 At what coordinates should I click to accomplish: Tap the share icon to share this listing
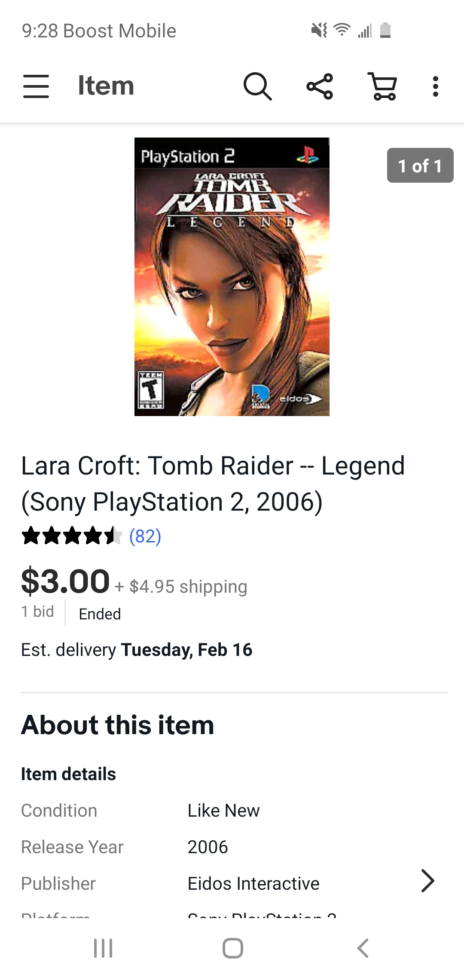pos(320,86)
